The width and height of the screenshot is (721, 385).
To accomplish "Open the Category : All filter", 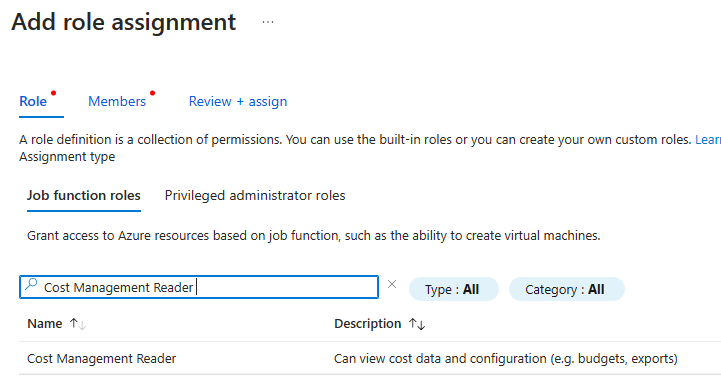I will pyautogui.click(x=566, y=289).
